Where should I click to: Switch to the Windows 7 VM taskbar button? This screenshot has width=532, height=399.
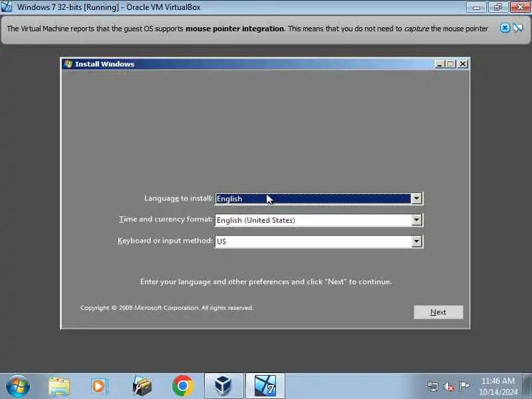point(265,386)
